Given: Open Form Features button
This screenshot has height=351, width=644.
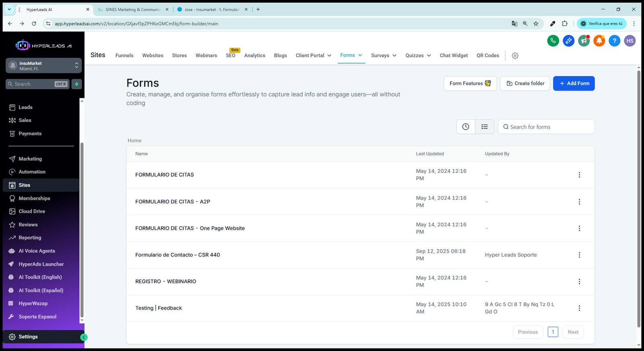Looking at the screenshot, I should click(x=470, y=83).
